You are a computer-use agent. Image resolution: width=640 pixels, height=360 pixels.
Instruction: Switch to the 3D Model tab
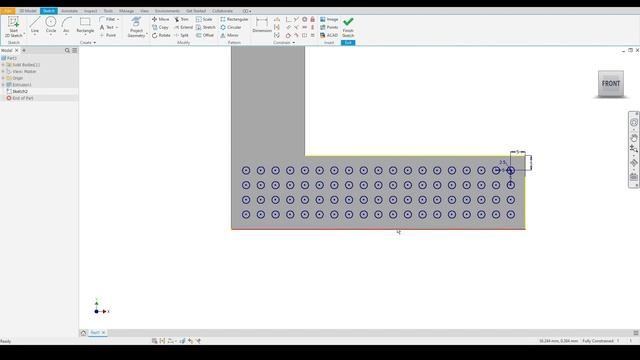pos(28,11)
